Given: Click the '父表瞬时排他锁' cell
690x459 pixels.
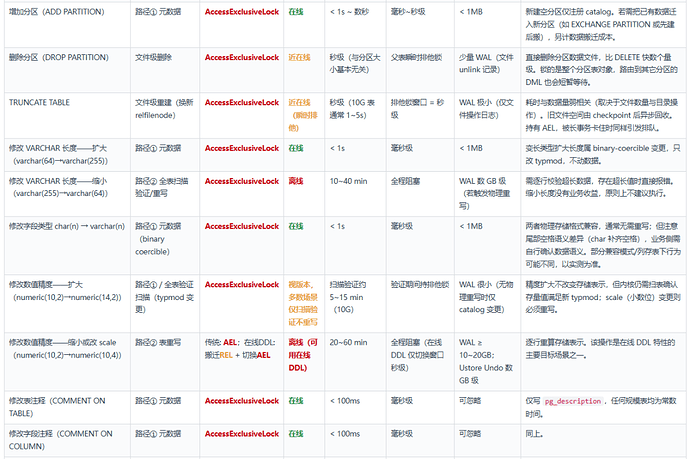Looking at the screenshot, I should pyautogui.click(x=420, y=70).
